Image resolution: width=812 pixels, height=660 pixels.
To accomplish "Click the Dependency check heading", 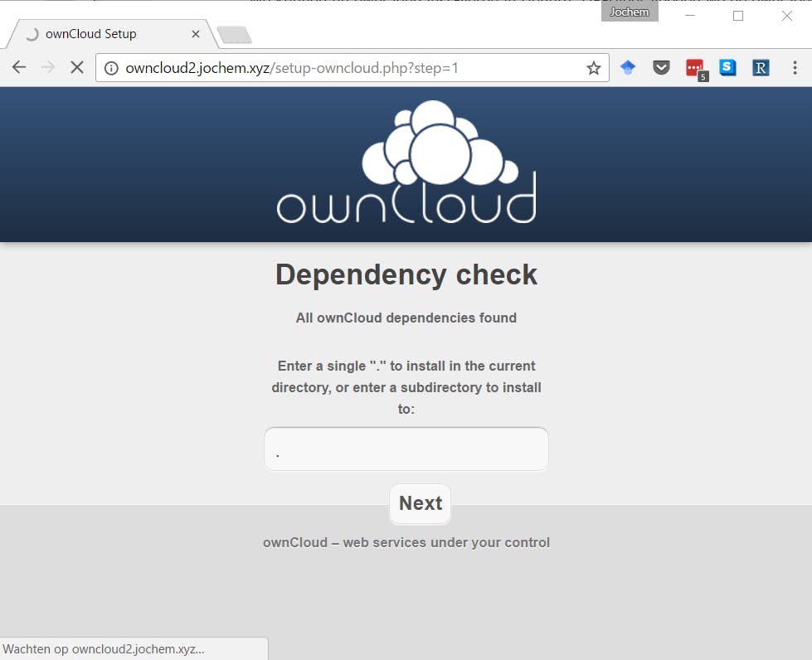I will click(406, 274).
